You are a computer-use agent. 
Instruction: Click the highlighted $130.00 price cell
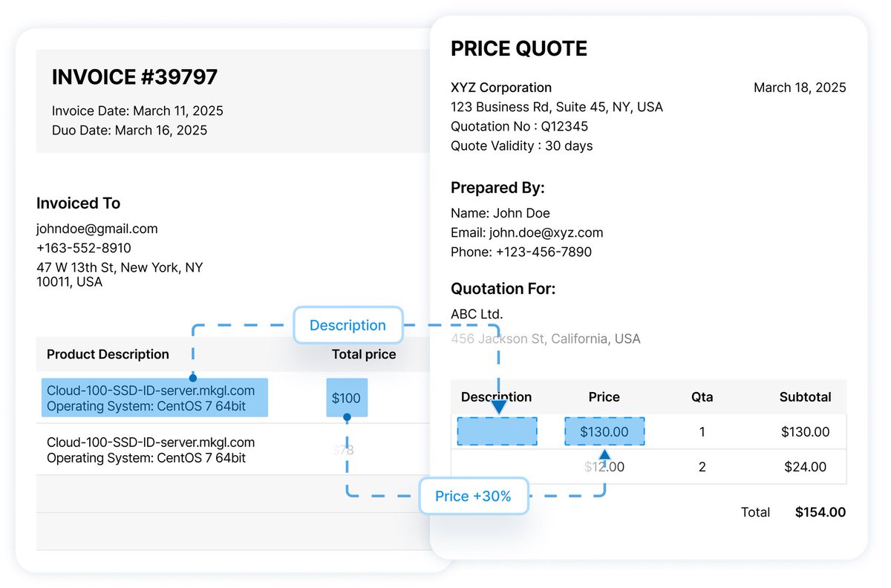click(x=604, y=431)
